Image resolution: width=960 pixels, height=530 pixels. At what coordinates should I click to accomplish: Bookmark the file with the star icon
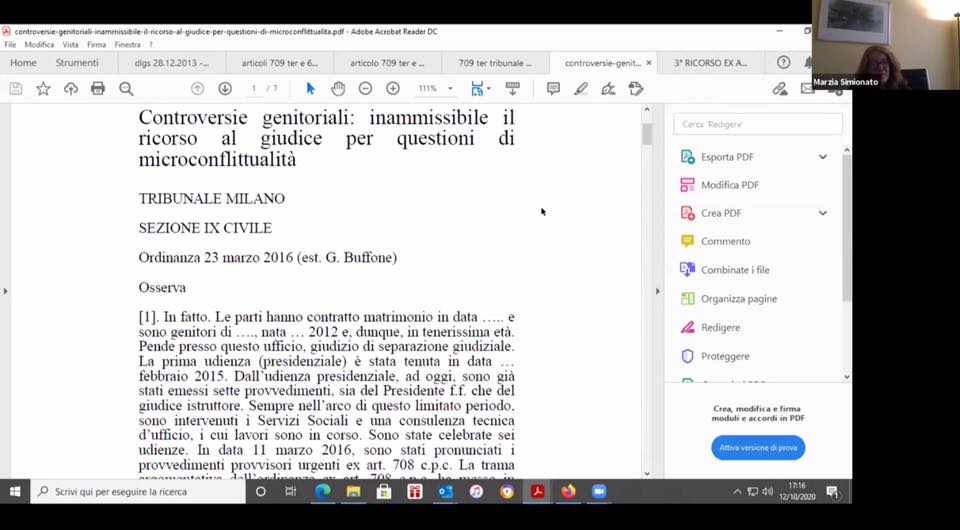click(x=43, y=89)
